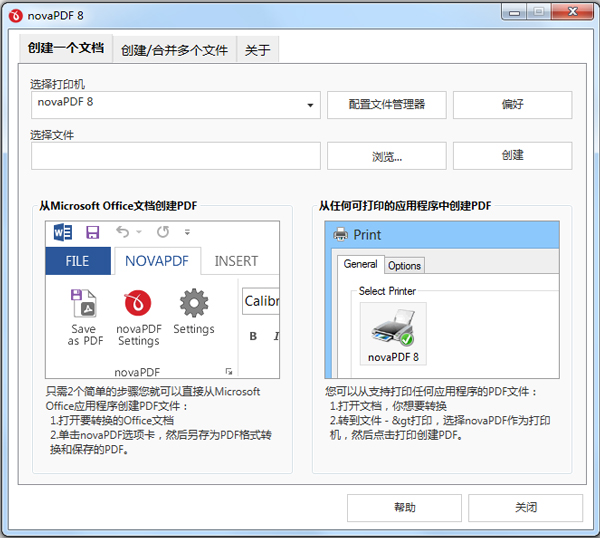Open the 创建/合并多个文件 tab

(x=174, y=50)
